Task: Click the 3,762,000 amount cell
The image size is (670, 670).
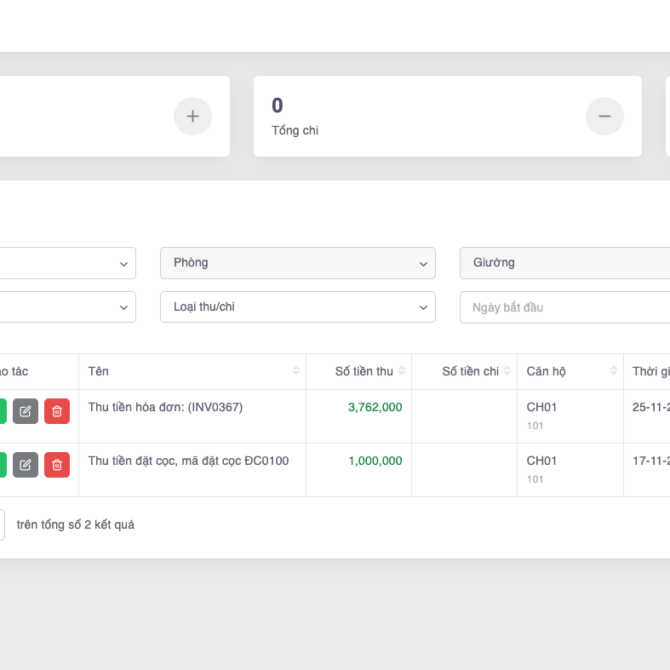Action: (x=375, y=407)
